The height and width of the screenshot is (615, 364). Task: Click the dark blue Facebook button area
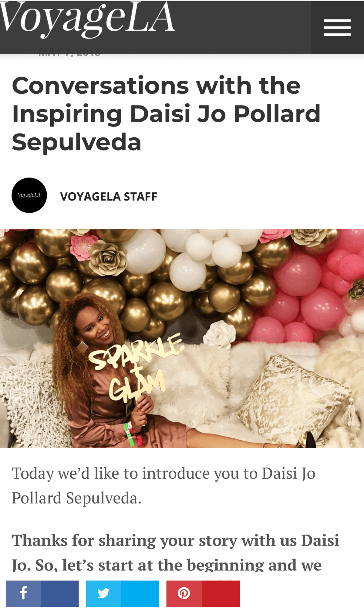coord(60,593)
